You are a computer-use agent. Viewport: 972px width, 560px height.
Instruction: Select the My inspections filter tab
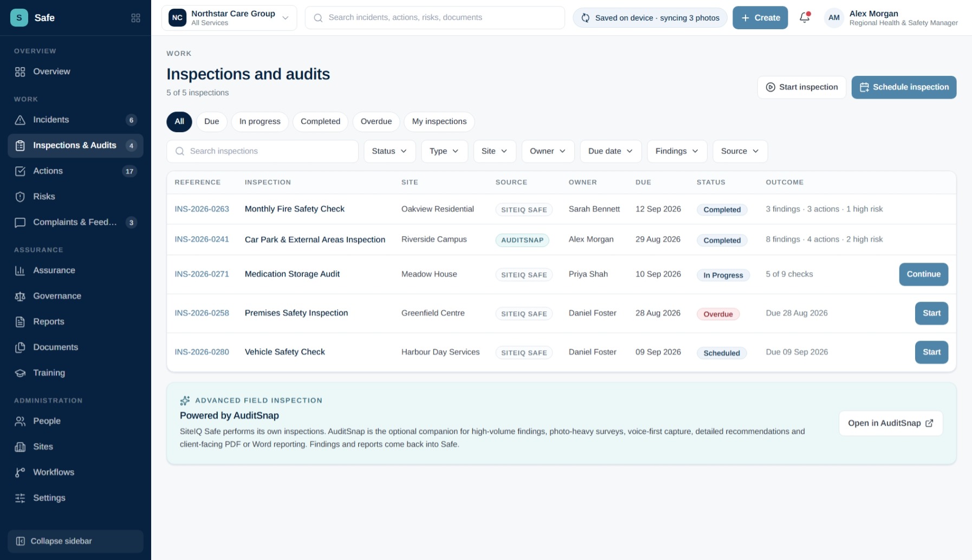(x=439, y=121)
